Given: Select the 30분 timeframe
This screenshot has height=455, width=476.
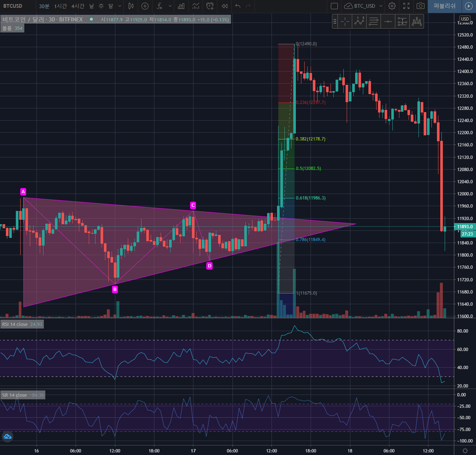Looking at the screenshot, I should pos(44,6).
